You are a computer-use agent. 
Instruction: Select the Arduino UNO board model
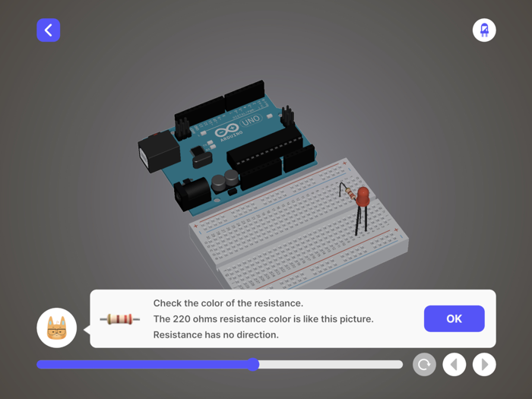[226, 147]
